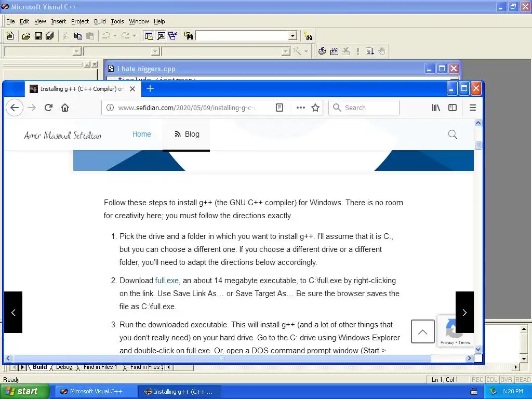Click the Save All icon
The width and height of the screenshot is (532, 399).
click(50, 36)
